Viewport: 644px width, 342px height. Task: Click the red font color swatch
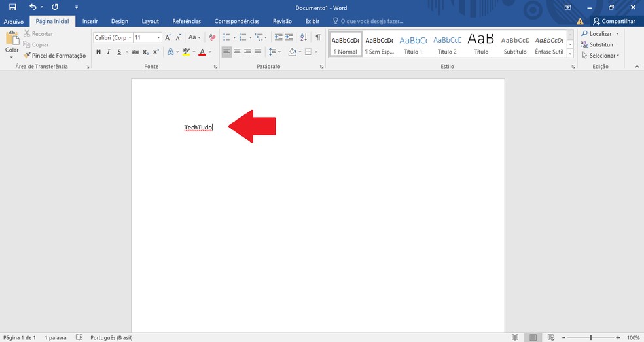[202, 52]
